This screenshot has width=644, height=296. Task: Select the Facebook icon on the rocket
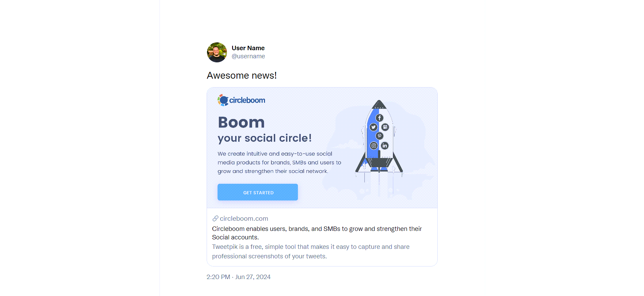[x=380, y=118]
